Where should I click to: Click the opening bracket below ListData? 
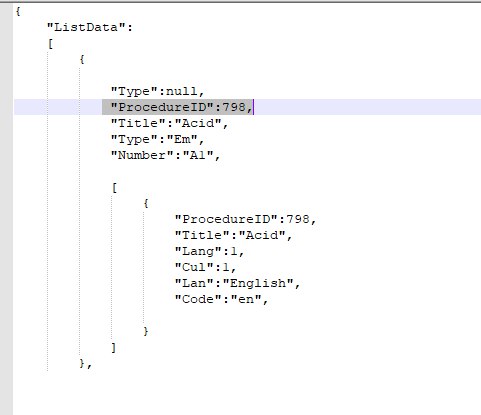point(50,43)
